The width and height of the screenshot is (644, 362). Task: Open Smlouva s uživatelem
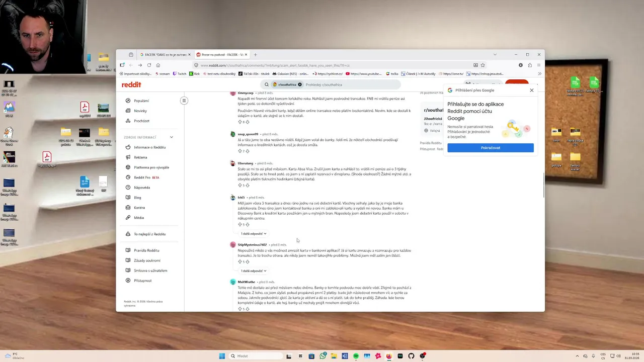click(150, 270)
